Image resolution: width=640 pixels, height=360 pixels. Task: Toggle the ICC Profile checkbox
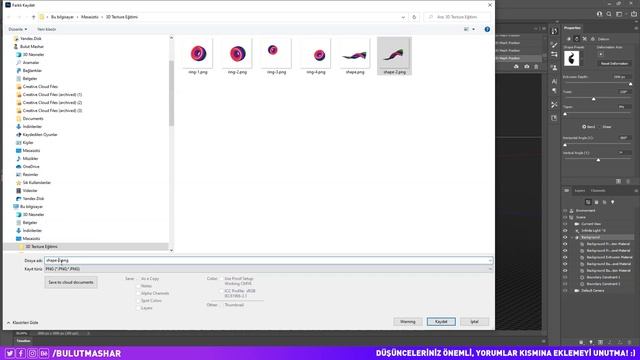pyautogui.click(x=222, y=291)
